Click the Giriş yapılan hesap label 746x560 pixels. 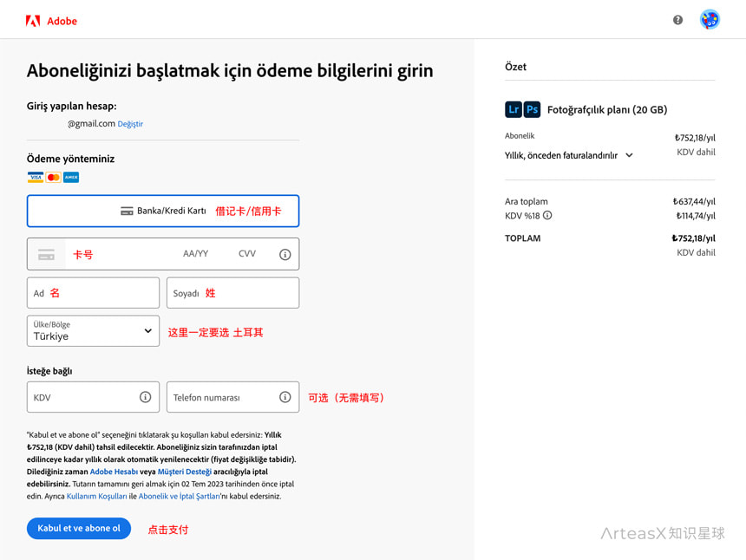[x=71, y=106]
